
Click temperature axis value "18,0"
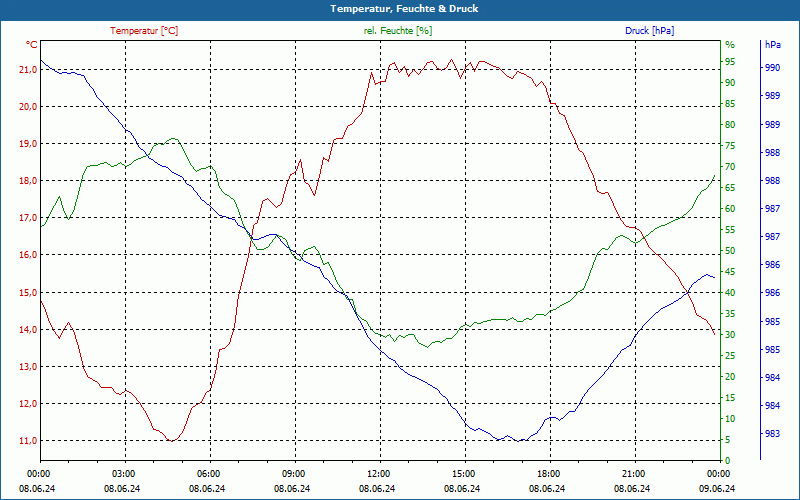tap(28, 181)
